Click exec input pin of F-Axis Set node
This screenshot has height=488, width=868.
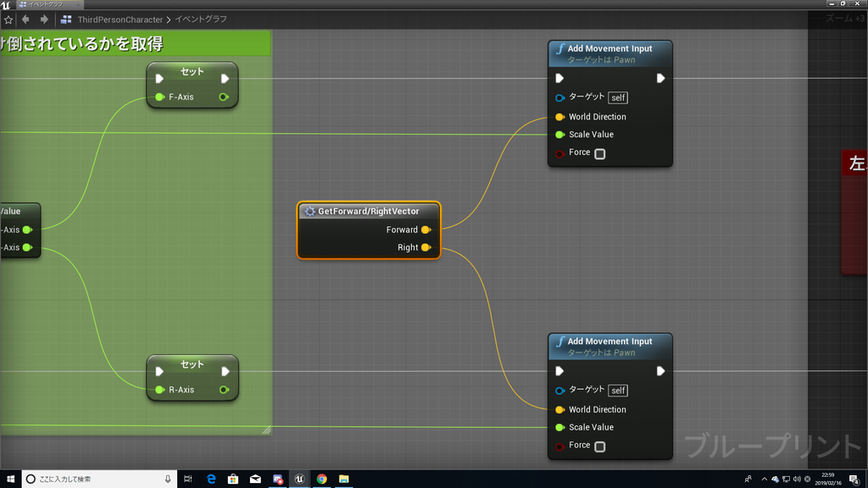pyautogui.click(x=159, y=79)
